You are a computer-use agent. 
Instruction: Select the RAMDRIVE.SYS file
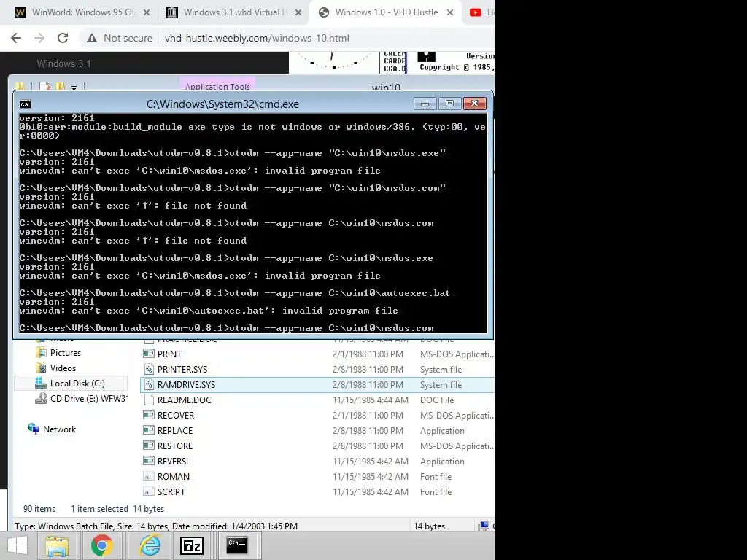pyautogui.click(x=186, y=385)
